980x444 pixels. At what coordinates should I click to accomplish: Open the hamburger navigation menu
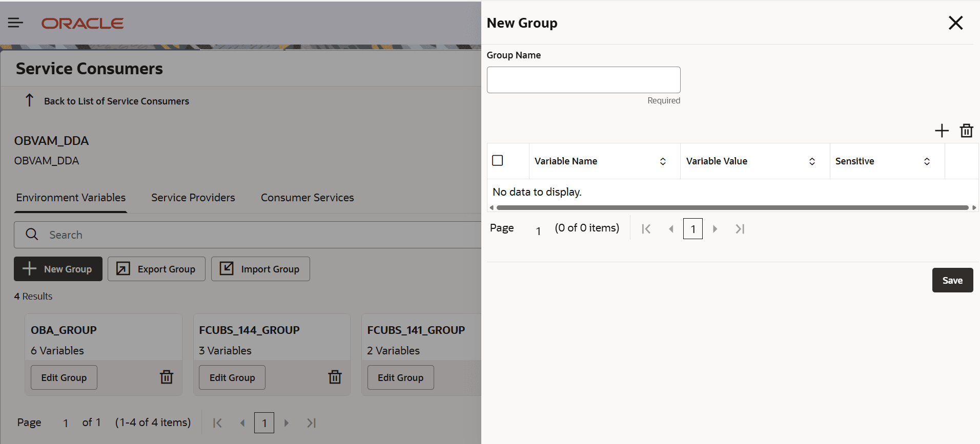click(15, 23)
